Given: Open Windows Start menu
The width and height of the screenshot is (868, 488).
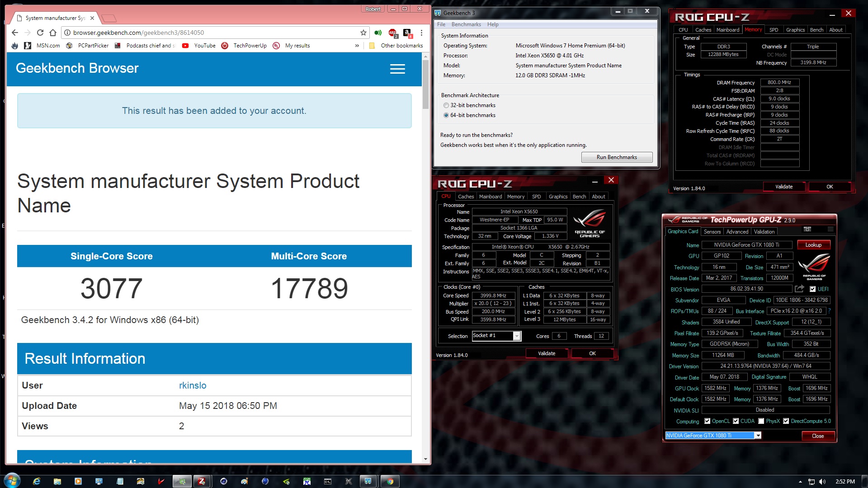Looking at the screenshot, I should point(12,480).
